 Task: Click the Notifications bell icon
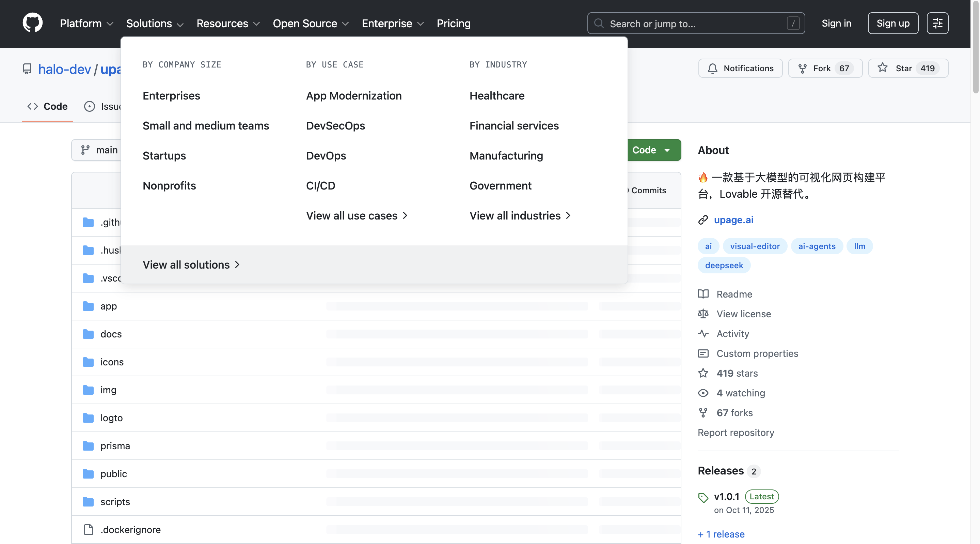tap(712, 69)
